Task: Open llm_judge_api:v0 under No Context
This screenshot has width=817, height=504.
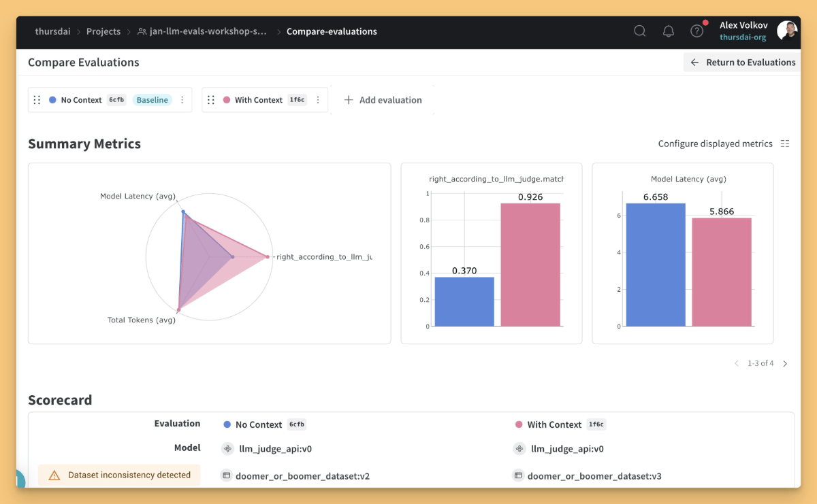Action: click(x=276, y=449)
